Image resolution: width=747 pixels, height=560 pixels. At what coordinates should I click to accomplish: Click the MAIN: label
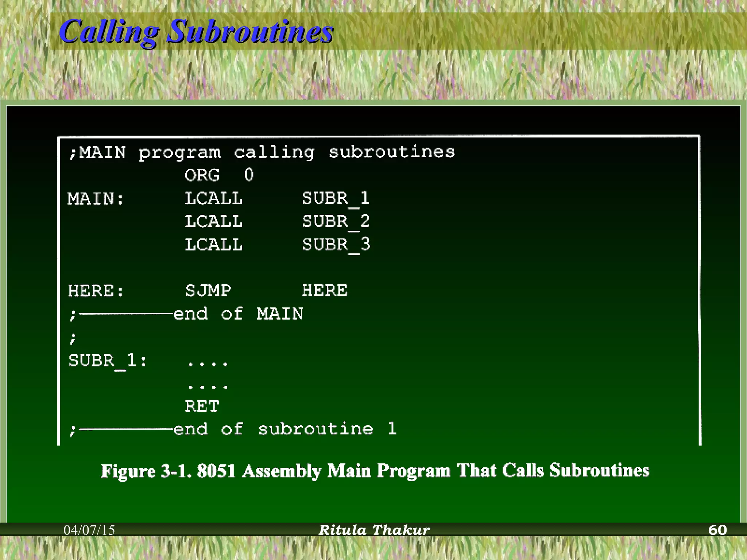[96, 199]
